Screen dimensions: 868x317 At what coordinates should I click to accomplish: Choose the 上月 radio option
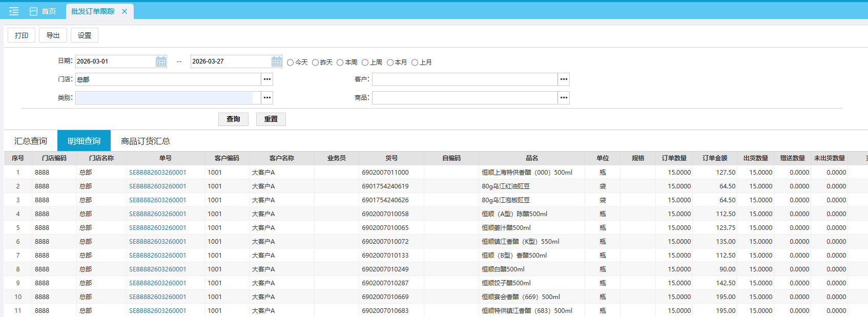(x=415, y=62)
